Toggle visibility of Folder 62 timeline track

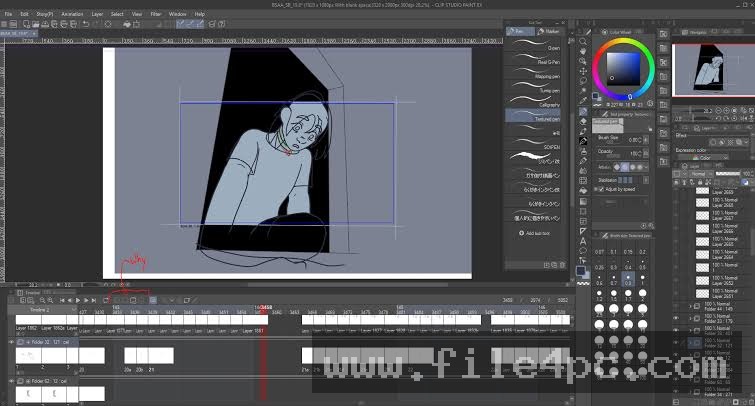tap(11, 381)
